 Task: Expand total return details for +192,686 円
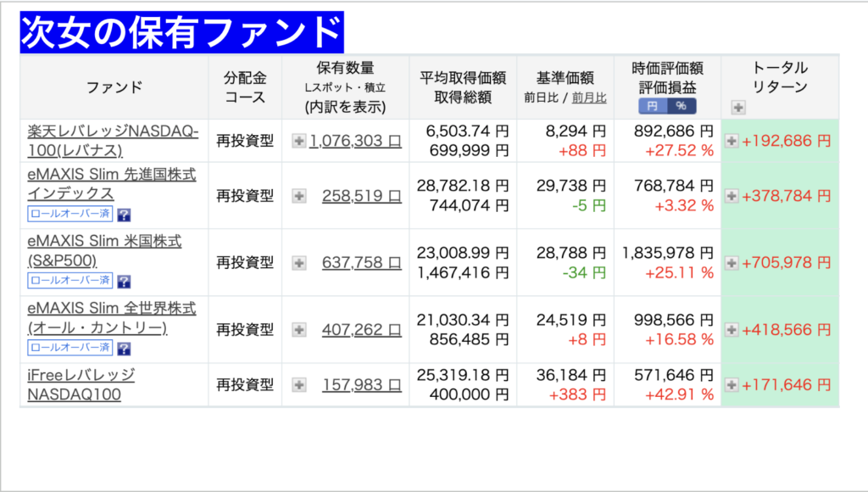click(732, 141)
